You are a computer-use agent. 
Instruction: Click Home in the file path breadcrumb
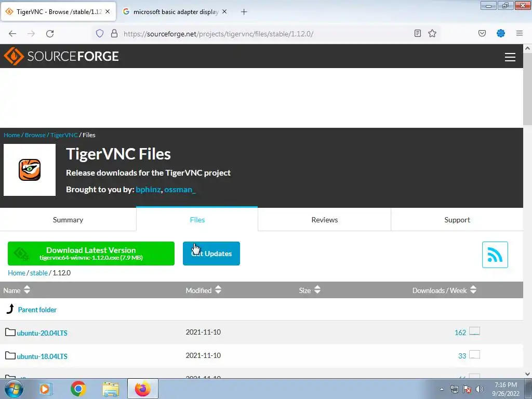tap(17, 273)
